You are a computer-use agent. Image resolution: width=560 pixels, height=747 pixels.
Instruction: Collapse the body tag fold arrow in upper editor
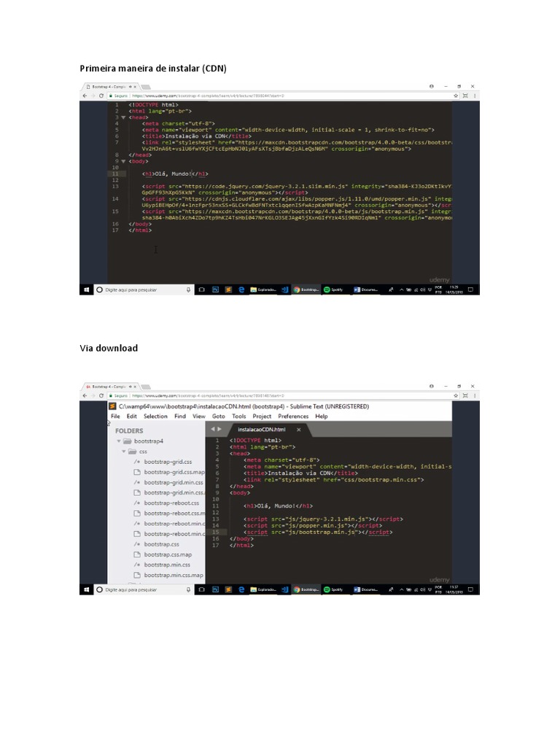click(123, 161)
